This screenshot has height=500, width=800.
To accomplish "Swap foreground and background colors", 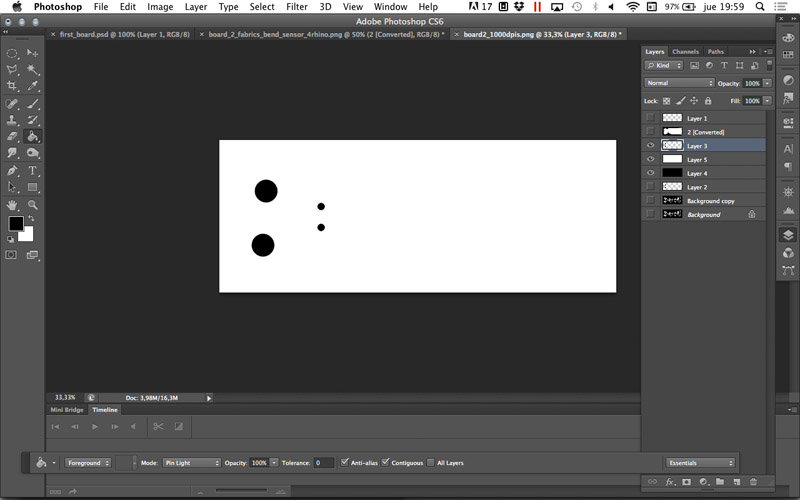I will pos(31,218).
